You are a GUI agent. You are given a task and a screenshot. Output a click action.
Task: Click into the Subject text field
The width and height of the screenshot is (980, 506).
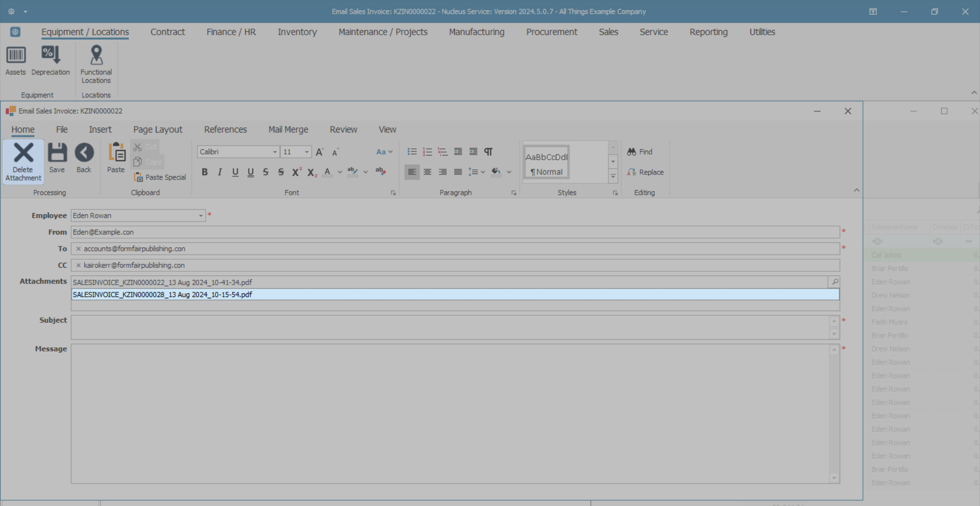[x=449, y=327]
